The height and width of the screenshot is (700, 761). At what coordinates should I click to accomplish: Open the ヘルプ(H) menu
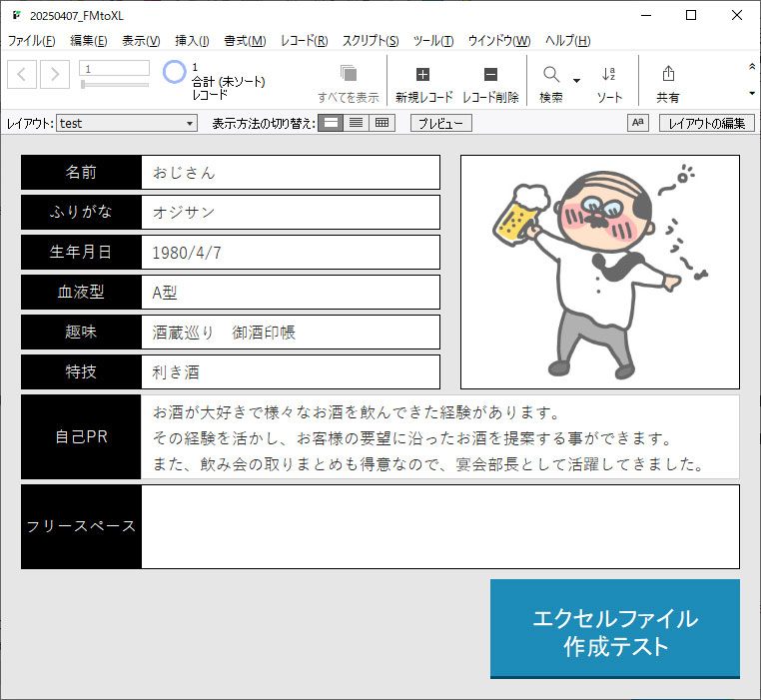click(568, 41)
